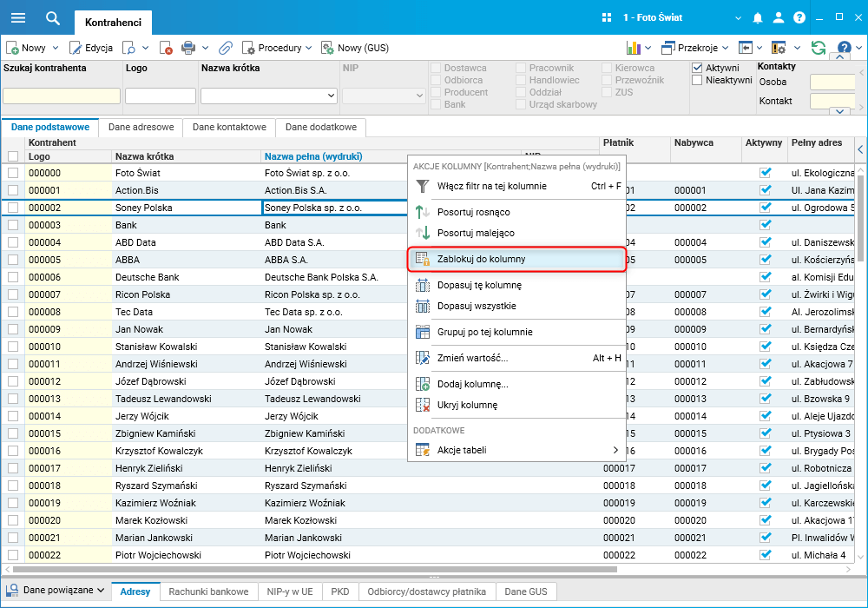Viewport: 868px width, 608px height.
Task: Uncheck the Aktywni checkbox
Action: click(x=697, y=68)
